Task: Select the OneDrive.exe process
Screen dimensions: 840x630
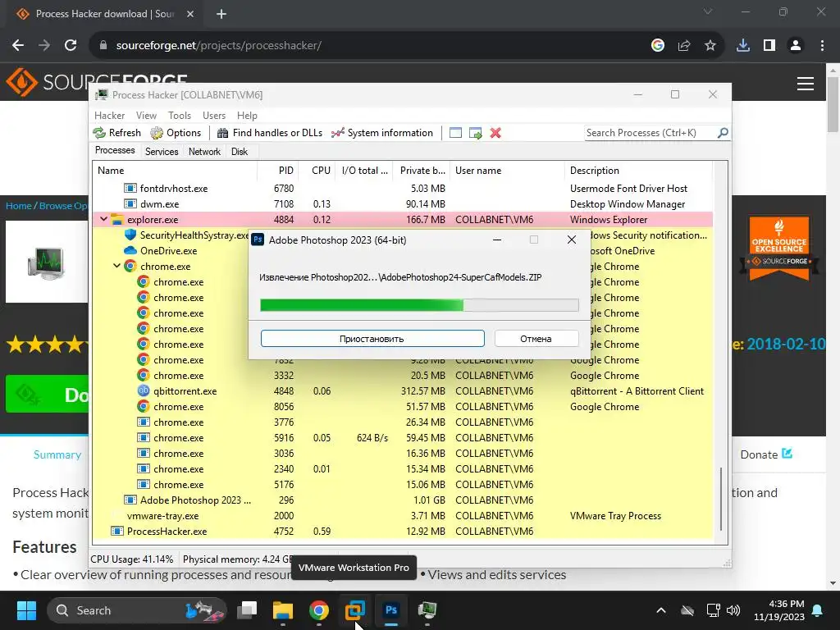Action: click(161, 250)
